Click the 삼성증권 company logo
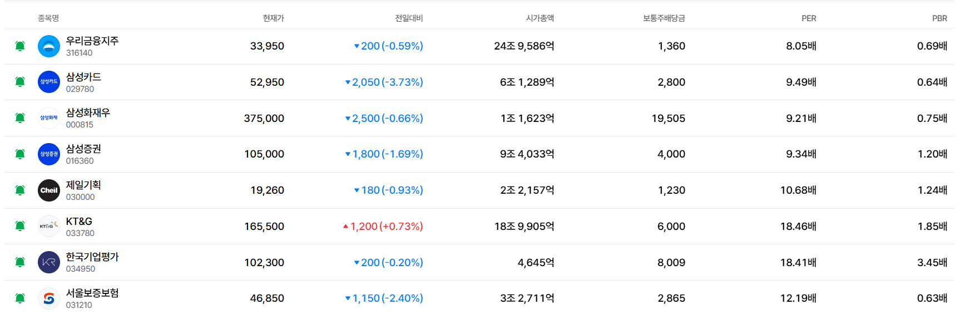Image resolution: width=980 pixels, height=314 pixels. click(49, 154)
